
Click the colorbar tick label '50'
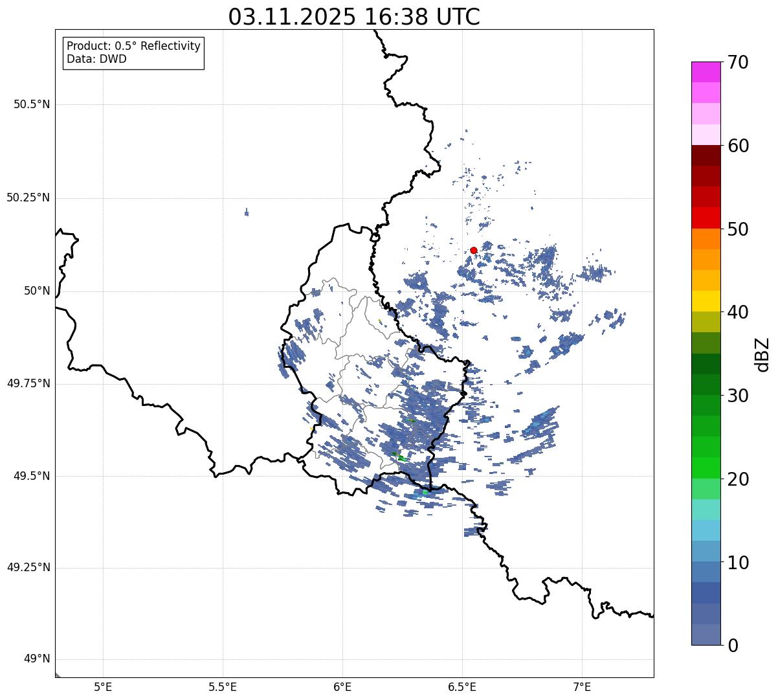(x=738, y=229)
